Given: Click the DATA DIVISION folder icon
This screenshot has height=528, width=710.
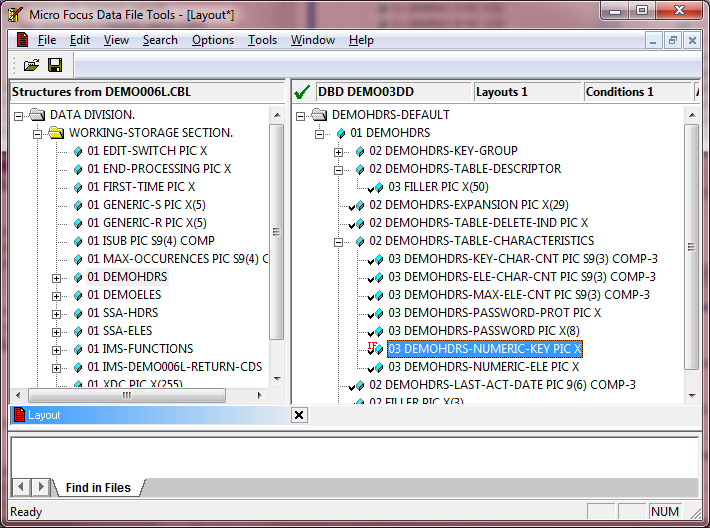Looking at the screenshot, I should tap(37, 115).
